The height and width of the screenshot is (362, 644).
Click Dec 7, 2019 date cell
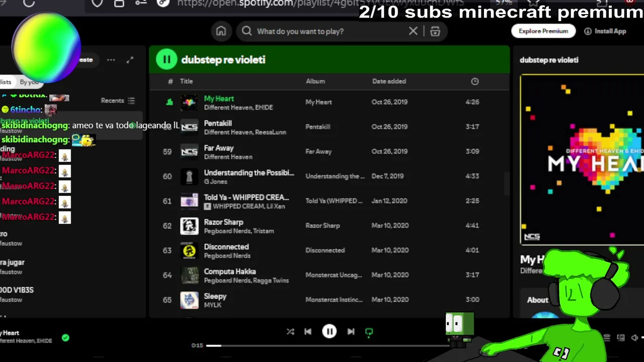[x=387, y=176]
